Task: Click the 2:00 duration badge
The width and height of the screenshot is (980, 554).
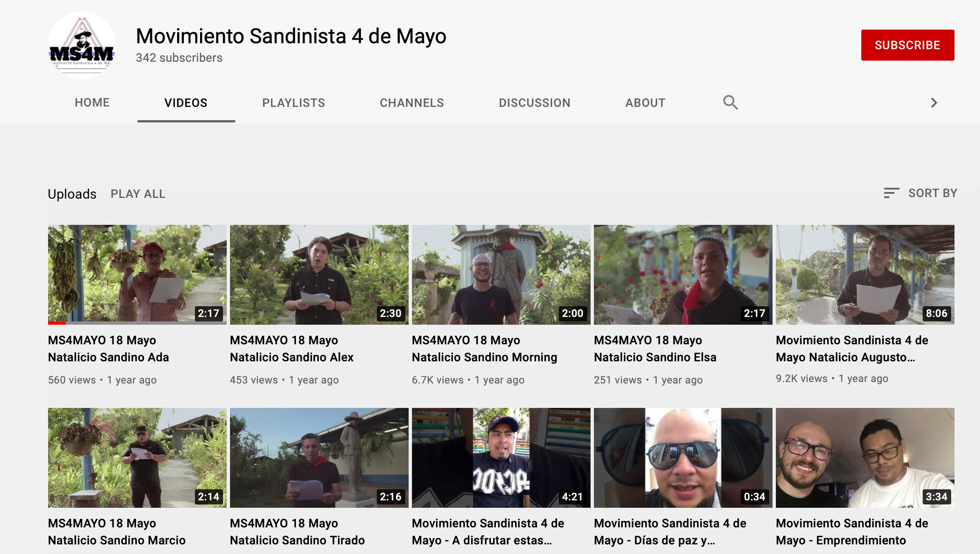Action: (x=572, y=313)
